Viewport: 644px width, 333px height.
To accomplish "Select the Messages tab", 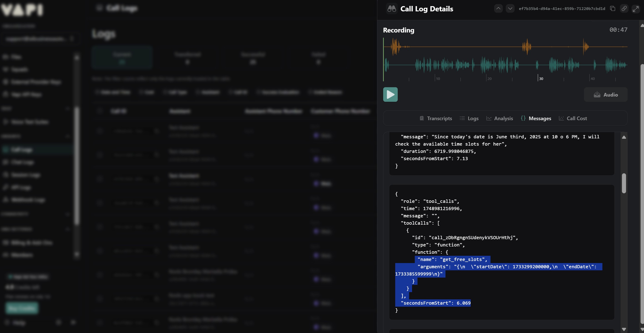I will [x=536, y=118].
